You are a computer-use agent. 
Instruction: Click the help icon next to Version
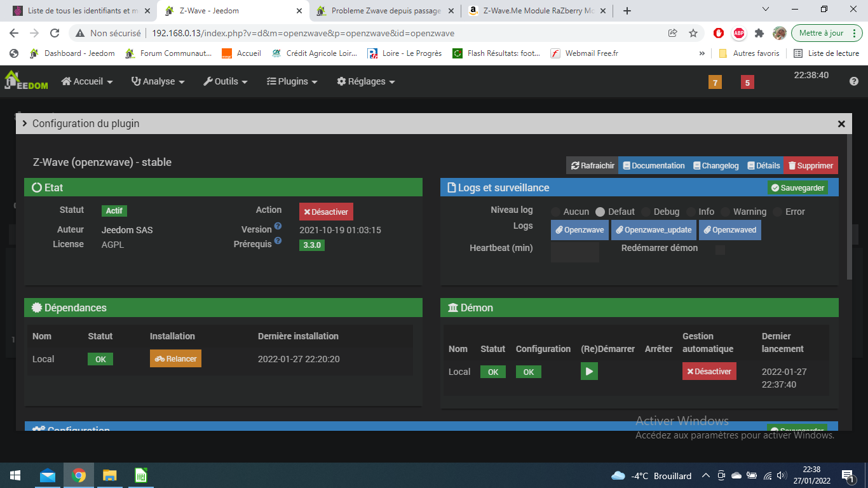tap(278, 226)
